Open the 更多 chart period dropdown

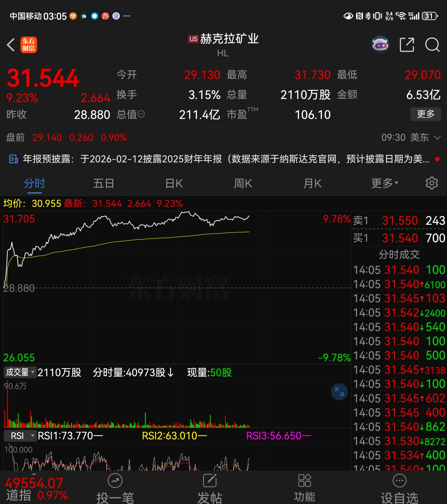tap(385, 183)
